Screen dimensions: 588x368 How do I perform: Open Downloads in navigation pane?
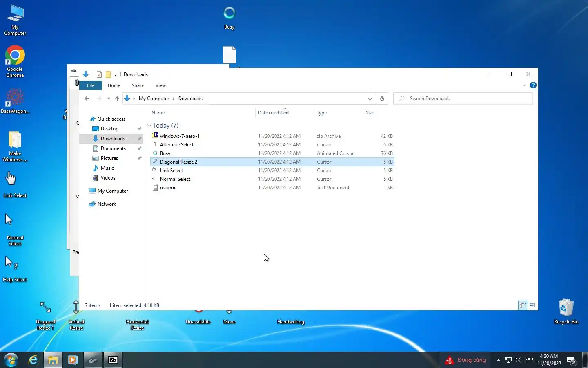tap(111, 139)
